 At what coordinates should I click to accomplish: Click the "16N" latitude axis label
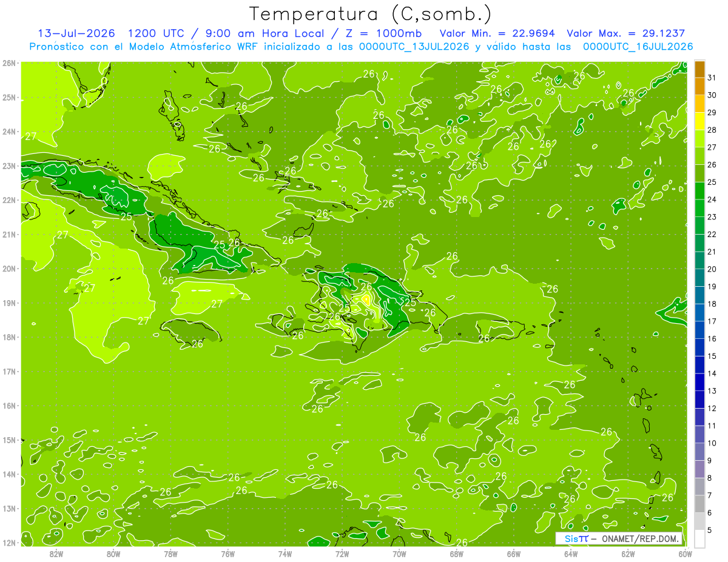tap(8, 406)
